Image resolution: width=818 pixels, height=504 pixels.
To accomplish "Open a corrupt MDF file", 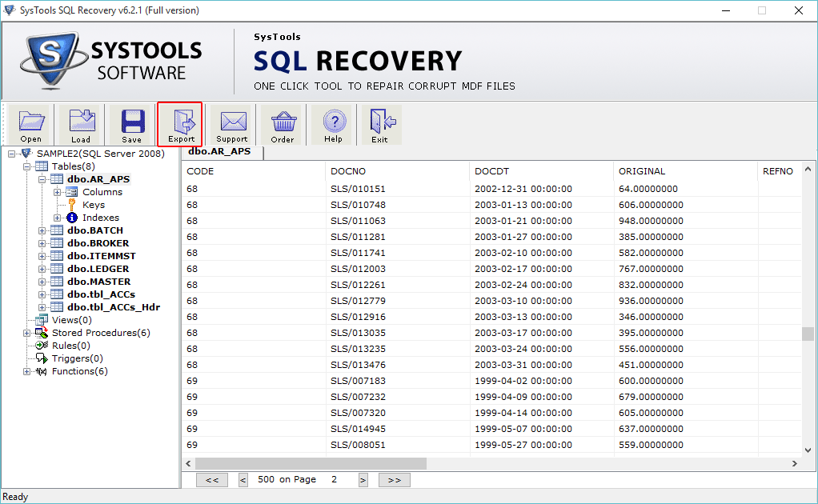I will pyautogui.click(x=30, y=124).
